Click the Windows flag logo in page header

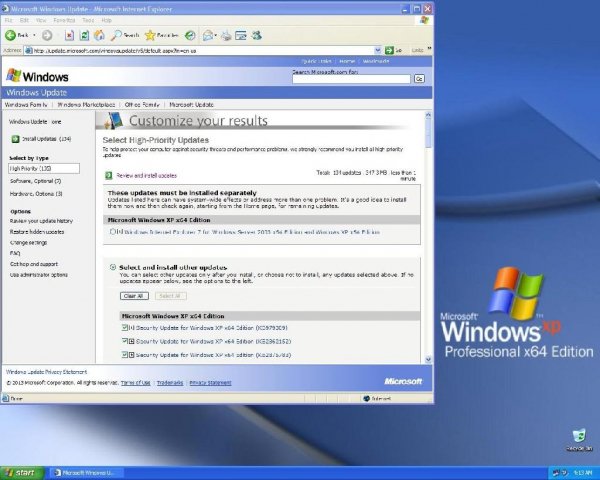[x=13, y=75]
